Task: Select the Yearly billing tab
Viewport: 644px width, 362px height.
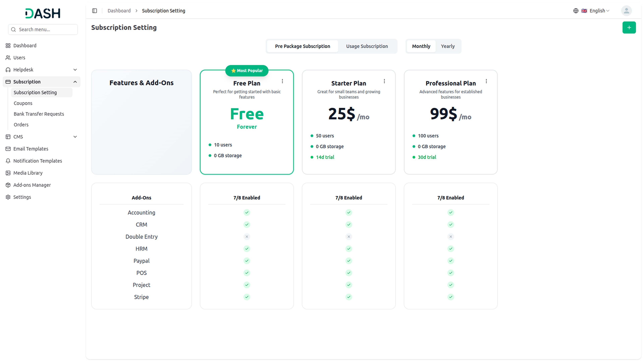Action: point(447,46)
